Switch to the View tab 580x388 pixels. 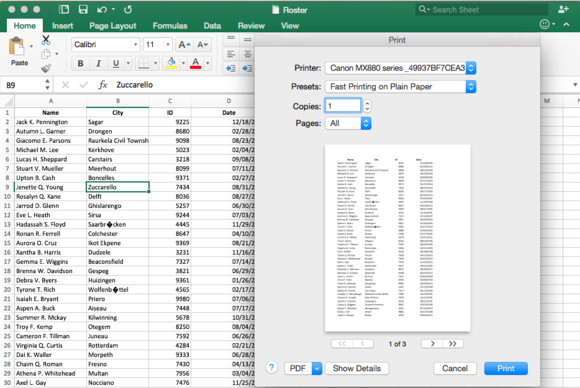coord(290,26)
